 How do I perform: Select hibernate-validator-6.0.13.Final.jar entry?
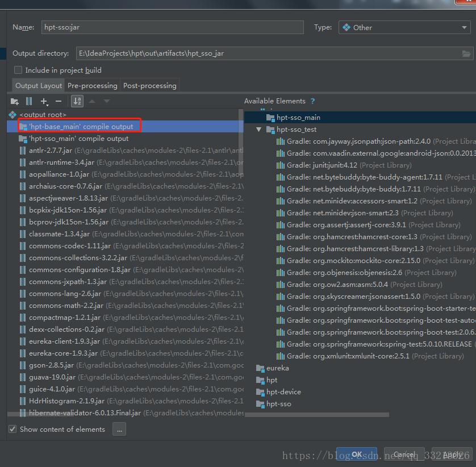pyautogui.click(x=125, y=413)
